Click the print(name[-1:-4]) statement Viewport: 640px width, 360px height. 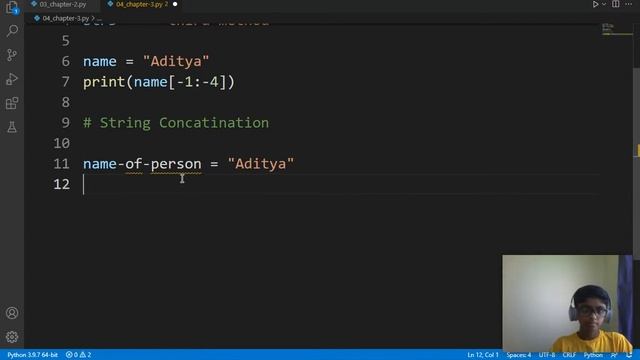point(159,82)
